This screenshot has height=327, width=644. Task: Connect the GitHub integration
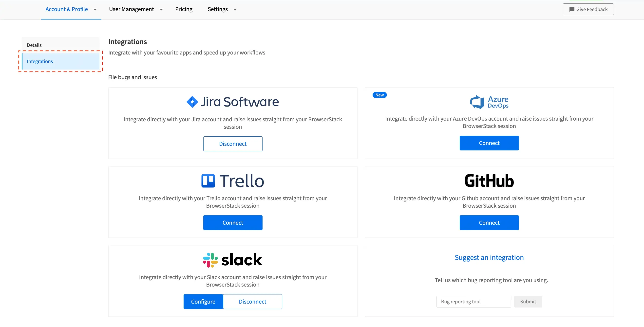pyautogui.click(x=489, y=222)
